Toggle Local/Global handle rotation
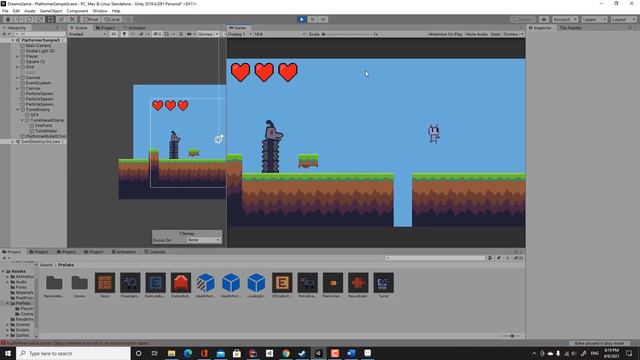640x360 pixels. tap(111, 19)
